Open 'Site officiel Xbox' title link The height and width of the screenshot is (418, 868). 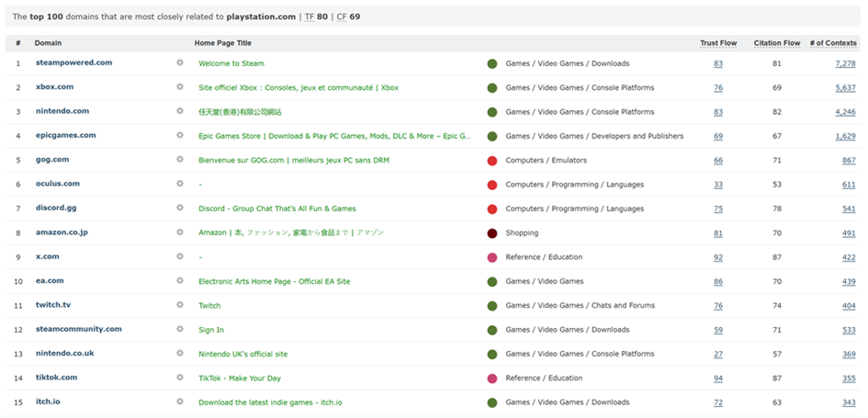(299, 88)
